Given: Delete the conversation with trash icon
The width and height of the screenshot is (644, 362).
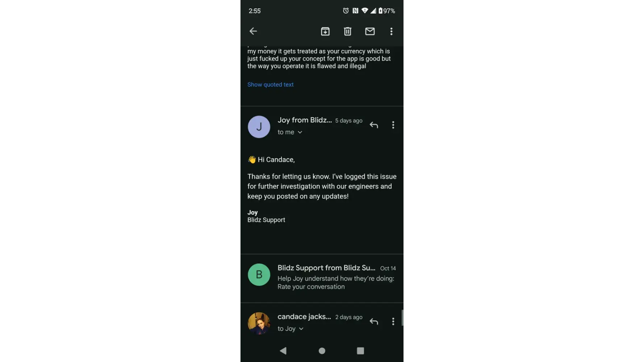Looking at the screenshot, I should click(x=347, y=31).
